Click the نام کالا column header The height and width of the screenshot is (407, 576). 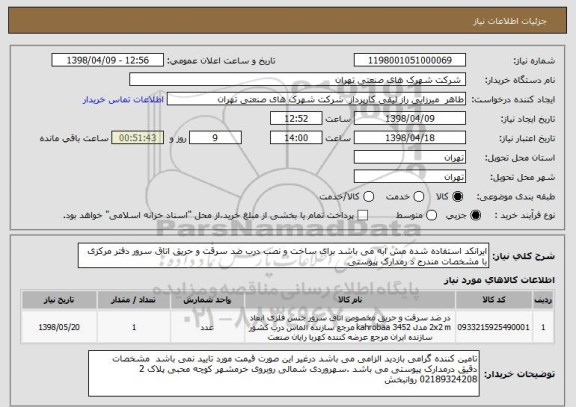[x=350, y=300]
